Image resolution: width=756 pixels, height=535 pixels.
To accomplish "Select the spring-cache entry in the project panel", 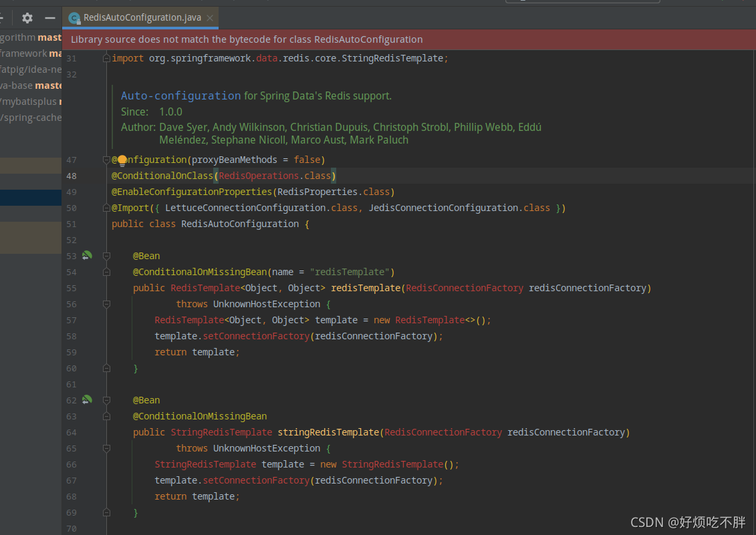I will (x=31, y=118).
